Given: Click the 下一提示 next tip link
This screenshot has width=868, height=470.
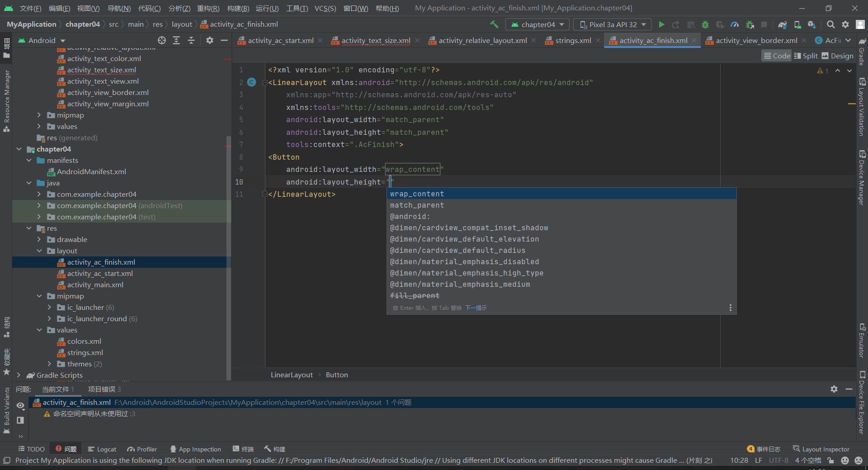Looking at the screenshot, I should (x=476, y=308).
